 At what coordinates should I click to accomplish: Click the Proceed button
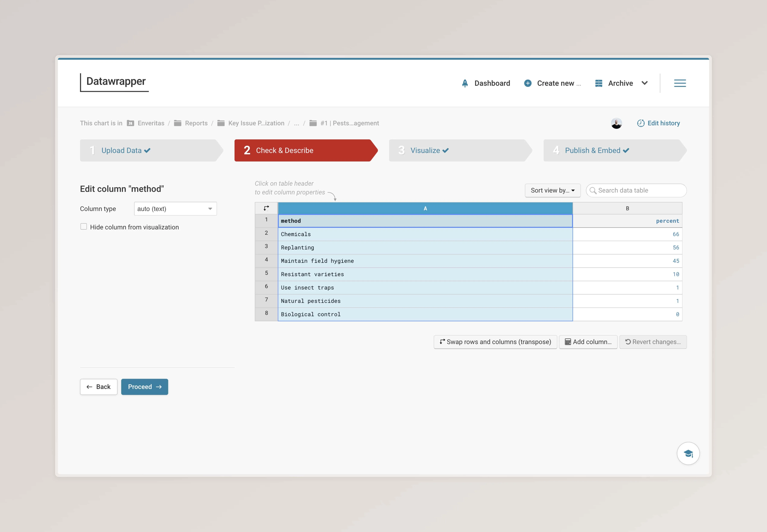(144, 387)
